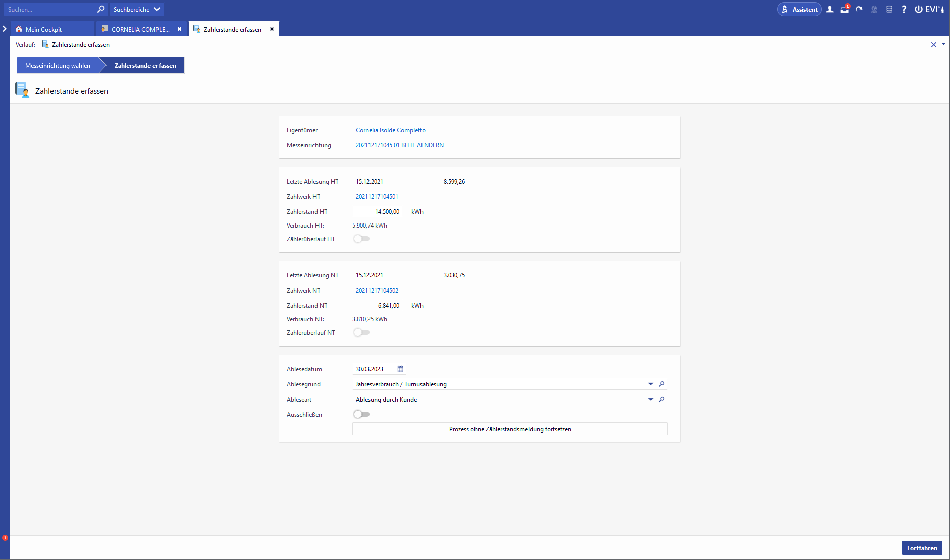Toggle Zählerüberlauf HT switch

[361, 239]
